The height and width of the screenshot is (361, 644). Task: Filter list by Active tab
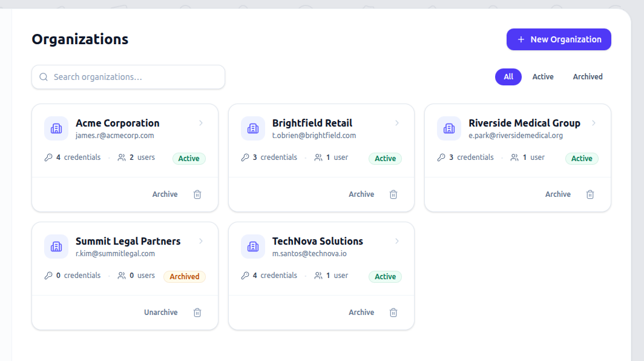point(543,77)
